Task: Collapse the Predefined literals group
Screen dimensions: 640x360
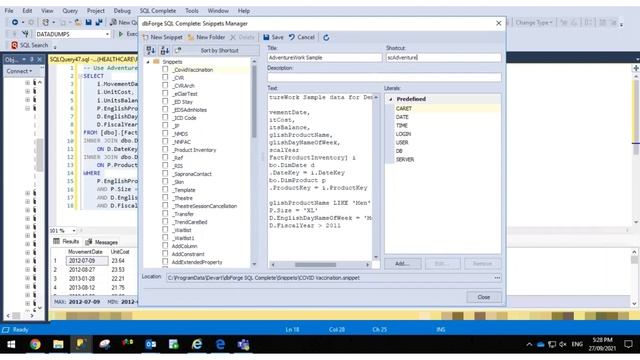Action: [391, 99]
